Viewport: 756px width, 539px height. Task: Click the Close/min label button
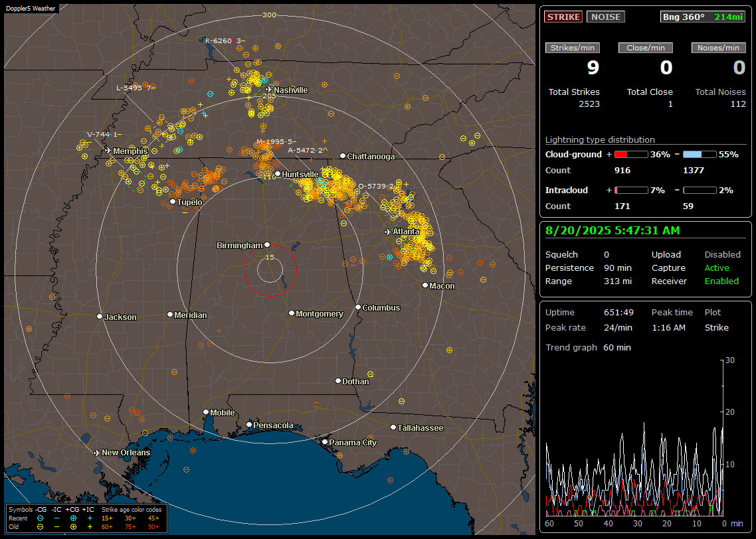point(646,48)
